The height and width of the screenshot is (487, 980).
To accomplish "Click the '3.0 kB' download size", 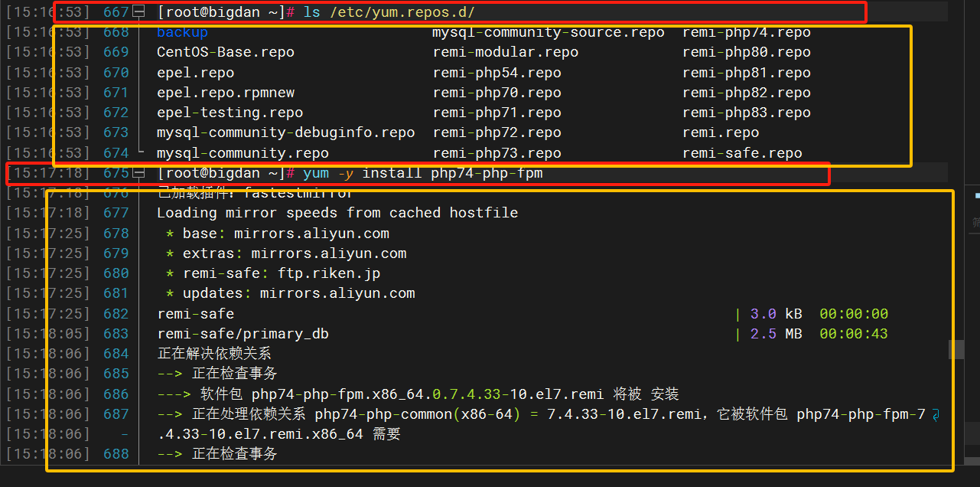I will pos(776,314).
